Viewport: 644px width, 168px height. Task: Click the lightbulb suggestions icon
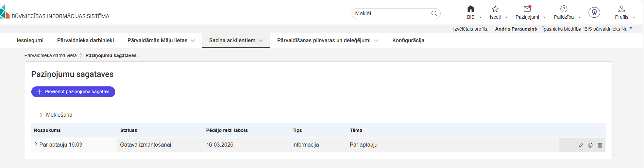[x=594, y=13]
